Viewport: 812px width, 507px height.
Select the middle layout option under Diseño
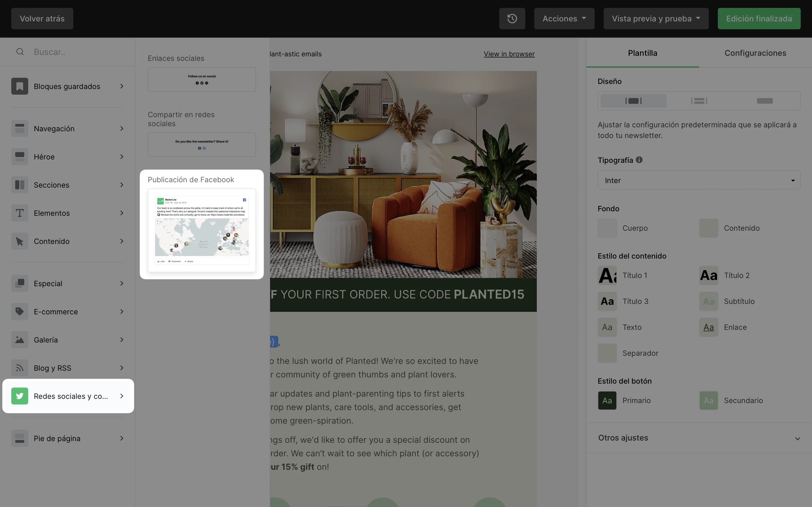click(699, 101)
